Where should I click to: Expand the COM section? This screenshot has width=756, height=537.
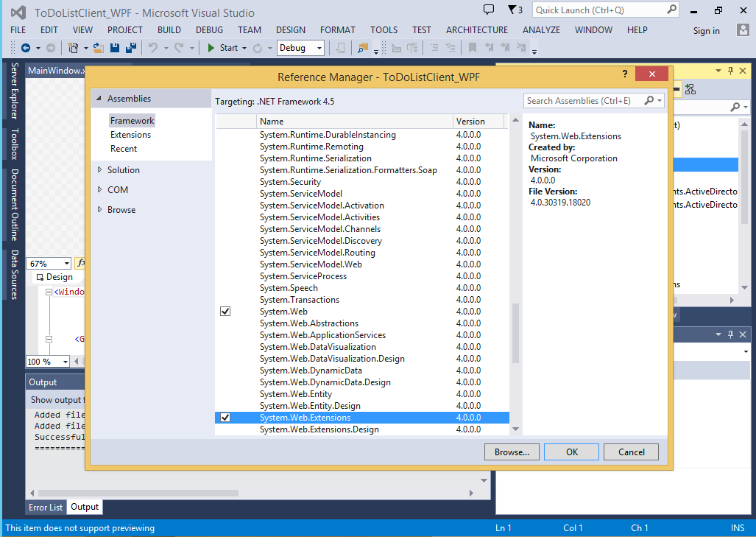tap(116, 189)
